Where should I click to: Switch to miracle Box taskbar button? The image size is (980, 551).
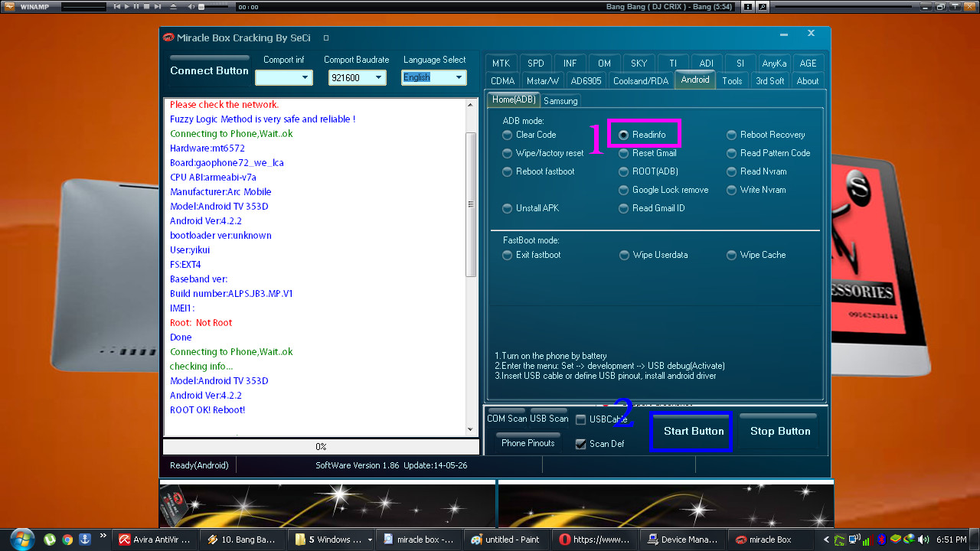(772, 540)
